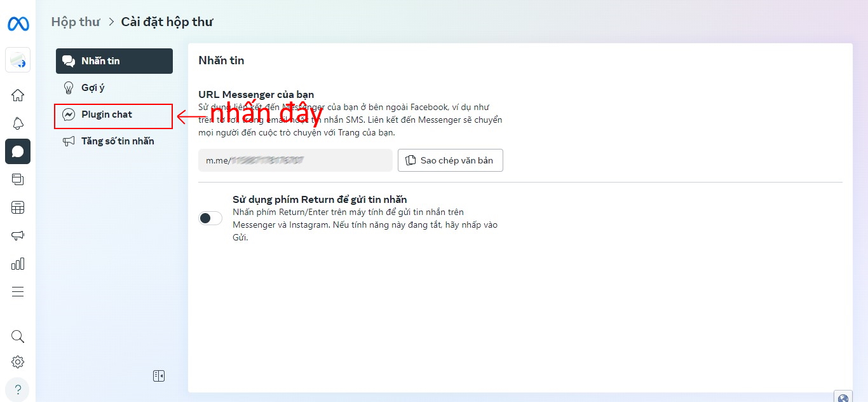This screenshot has width=868, height=402.
Task: Open the All tools hamburger menu
Action: [18, 291]
